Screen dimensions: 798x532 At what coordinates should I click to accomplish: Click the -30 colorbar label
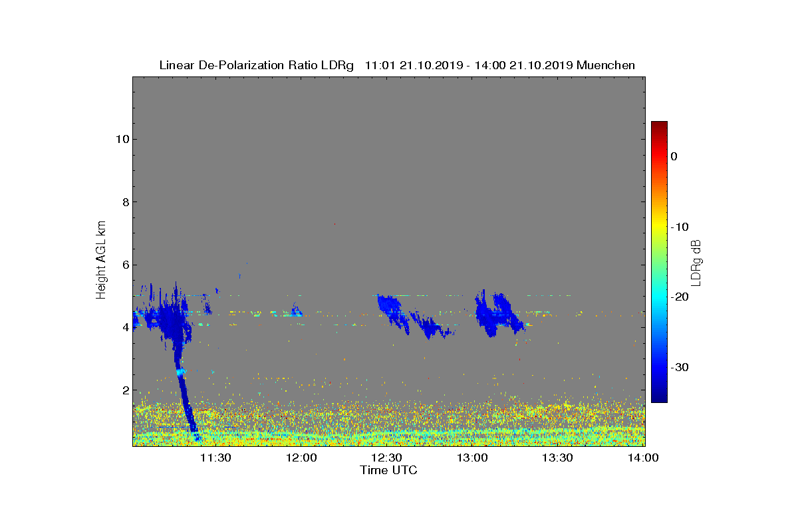click(680, 367)
